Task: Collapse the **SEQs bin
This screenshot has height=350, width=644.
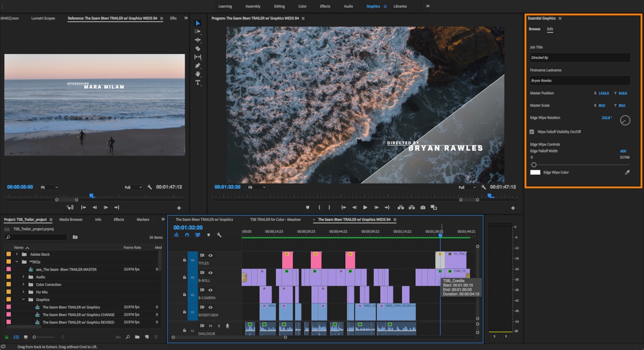Action: coord(17,262)
